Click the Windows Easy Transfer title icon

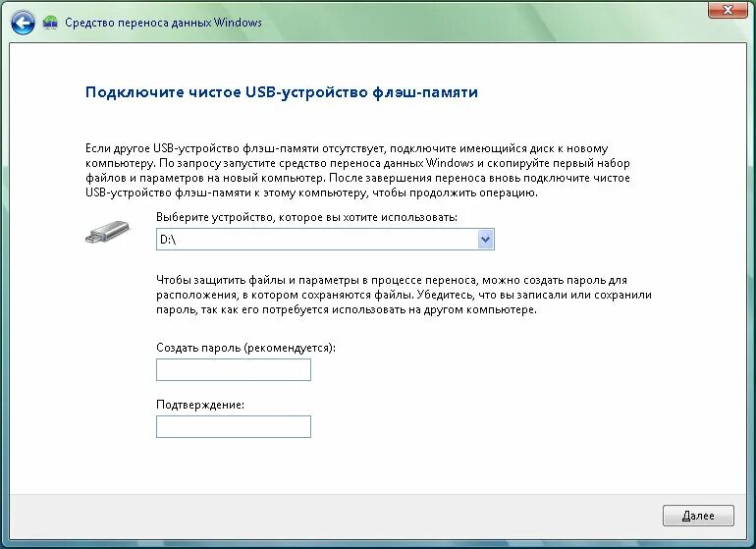coord(50,23)
